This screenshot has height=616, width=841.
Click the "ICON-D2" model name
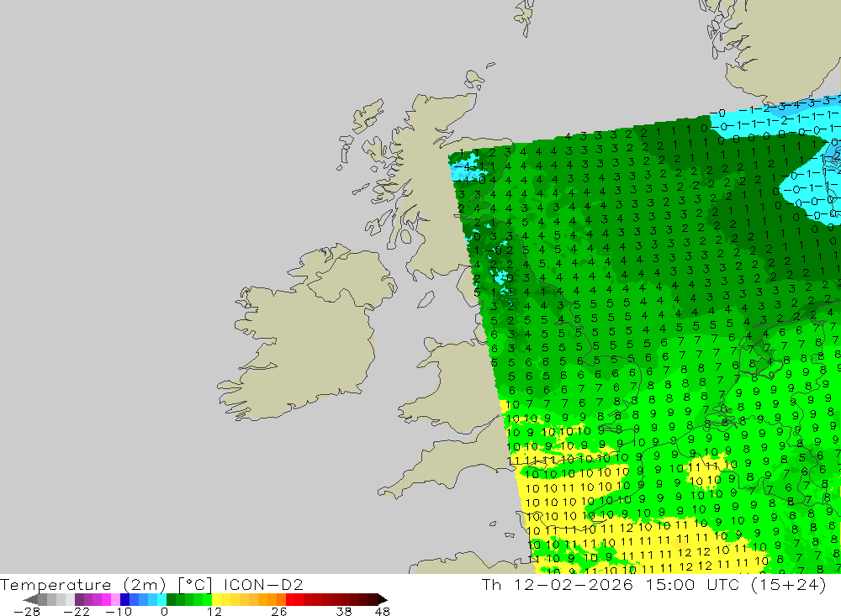tap(263, 584)
